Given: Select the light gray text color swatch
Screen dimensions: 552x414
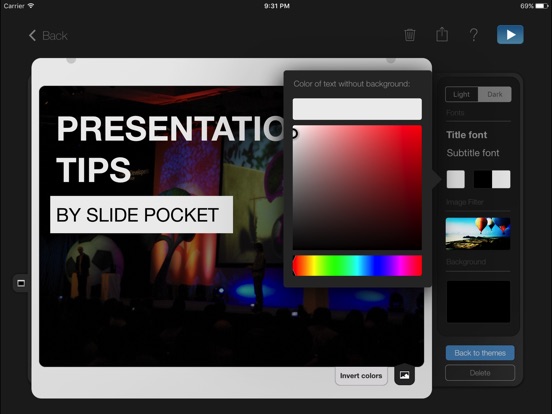Looking at the screenshot, I should 456,179.
